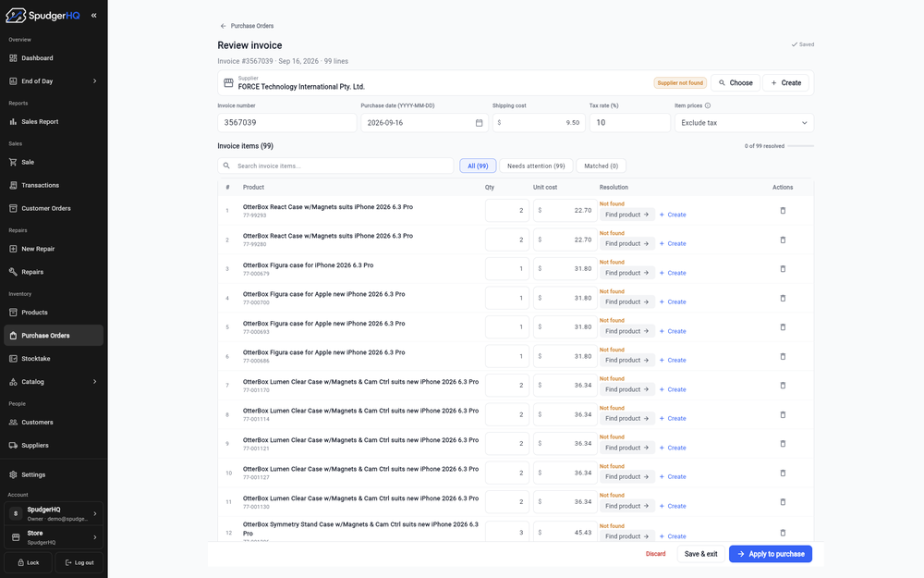Screen dimensions: 924x578
Task: Delete row 6 item 77-000686
Action: (x=783, y=357)
